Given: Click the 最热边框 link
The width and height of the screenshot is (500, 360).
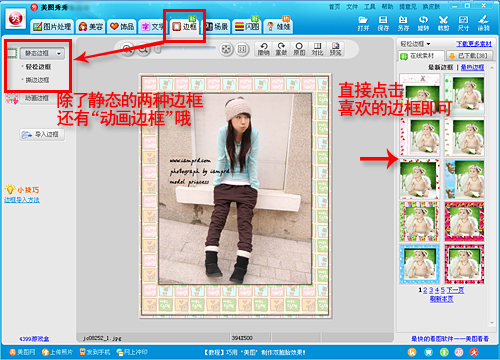Looking at the screenshot, I should click(472, 67).
